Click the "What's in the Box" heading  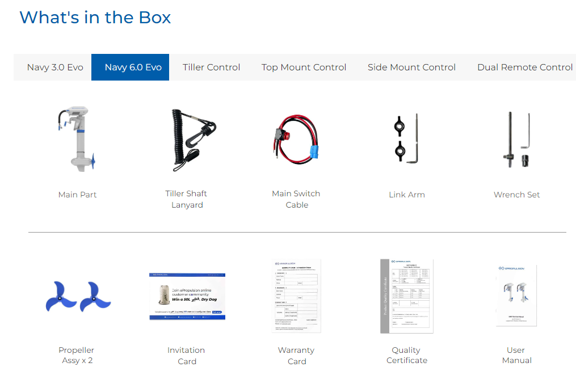[x=95, y=18]
